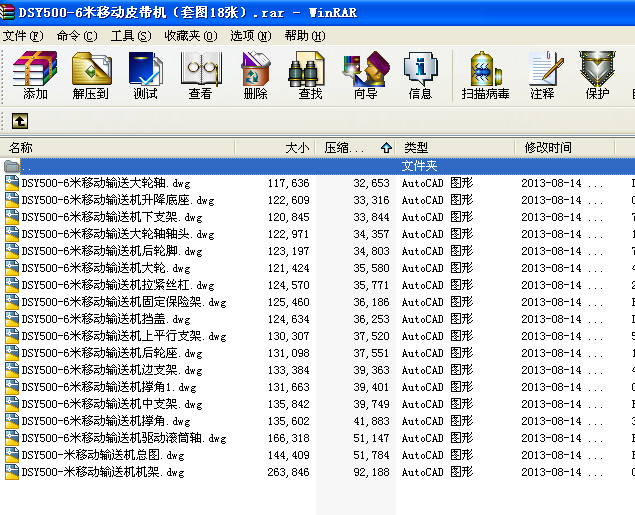Click icon of 输送机大轮.dwg file
Screen dimensions: 635x515
(12, 268)
